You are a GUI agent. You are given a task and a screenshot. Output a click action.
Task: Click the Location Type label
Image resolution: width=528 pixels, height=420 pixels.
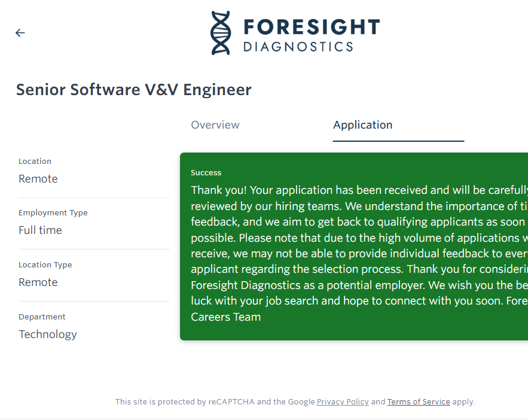click(45, 265)
